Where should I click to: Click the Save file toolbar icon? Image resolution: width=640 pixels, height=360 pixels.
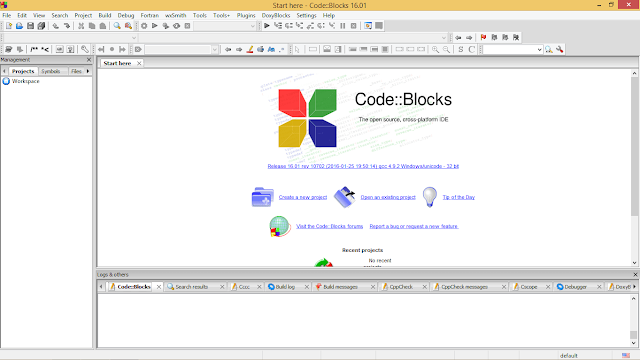[x=30, y=26]
